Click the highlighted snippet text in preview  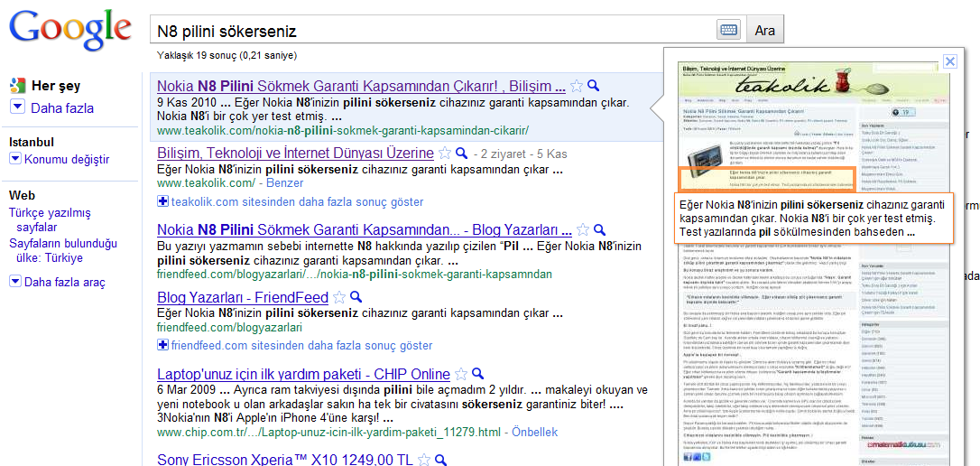[813, 219]
